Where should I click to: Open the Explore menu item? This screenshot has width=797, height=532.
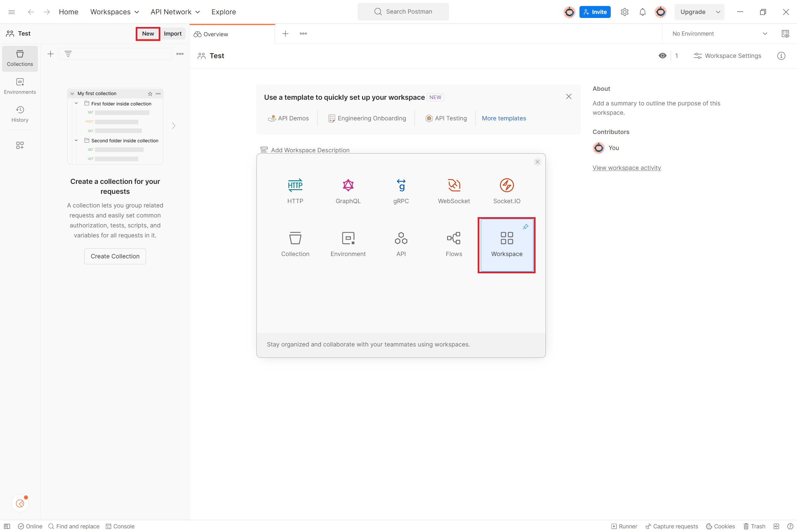point(223,12)
